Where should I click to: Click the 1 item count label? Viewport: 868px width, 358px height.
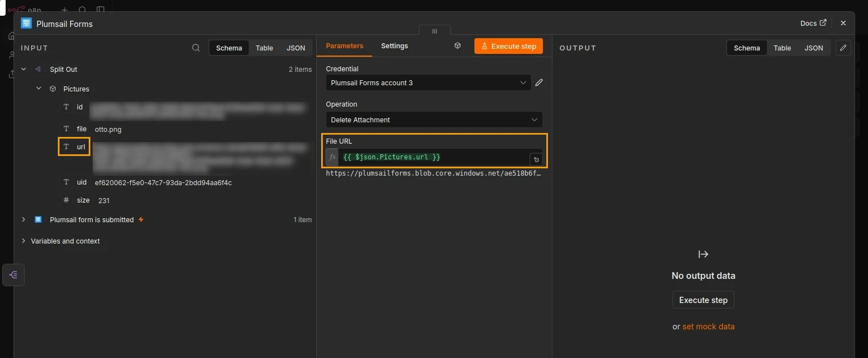tap(303, 219)
